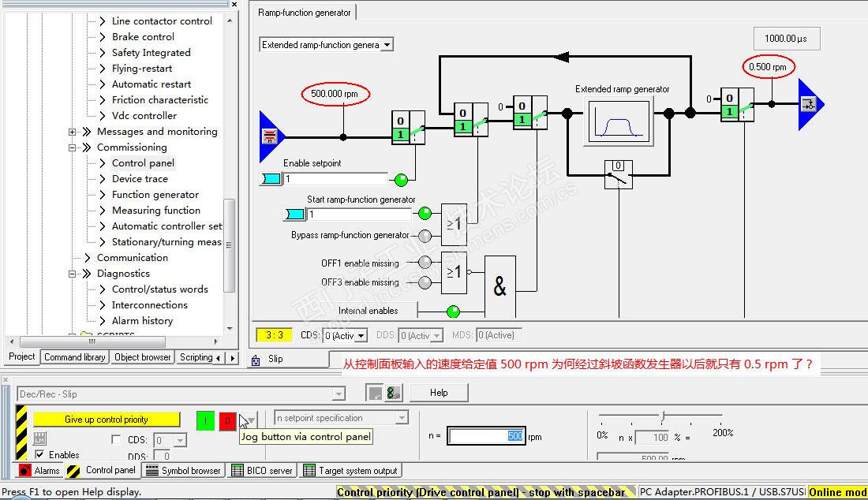Open Control panel in the project tree
This screenshot has width=868, height=500.
143,163
